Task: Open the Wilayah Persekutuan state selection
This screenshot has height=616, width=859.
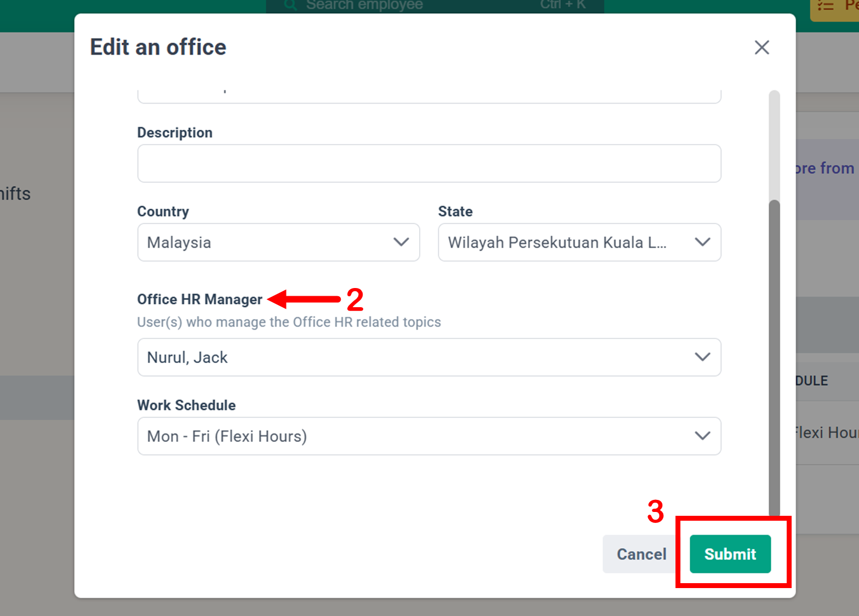Action: 557,242
